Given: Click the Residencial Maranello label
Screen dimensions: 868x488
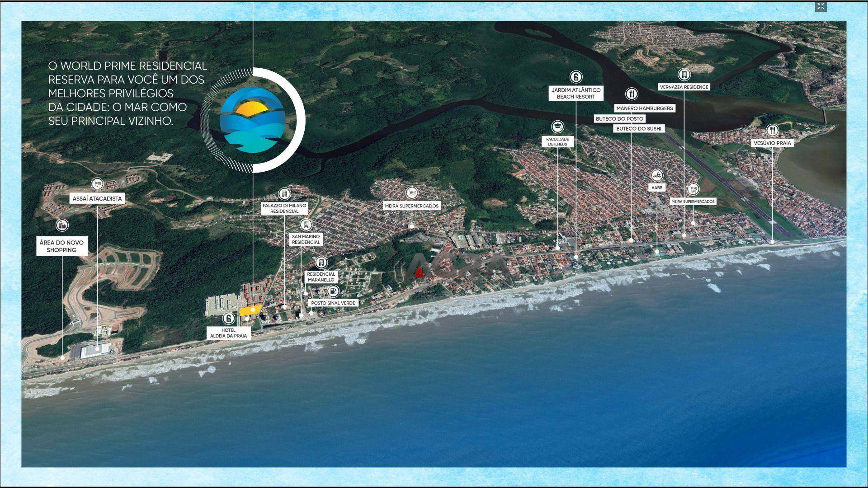Looking at the screenshot, I should coord(321,277).
